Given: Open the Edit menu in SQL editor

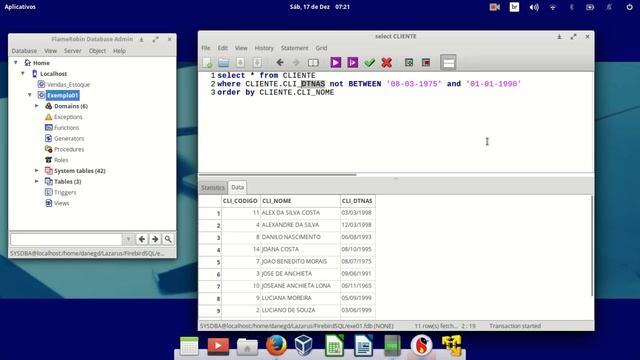Looking at the screenshot, I should [222, 48].
